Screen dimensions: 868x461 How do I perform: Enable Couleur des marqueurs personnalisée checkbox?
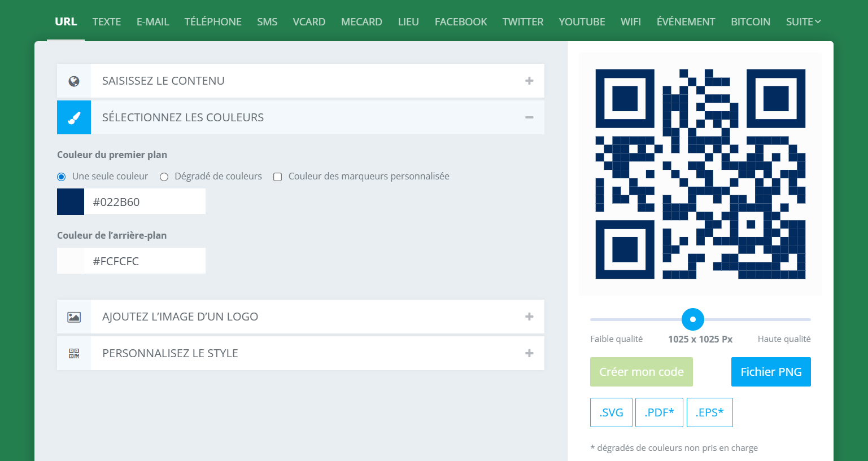[x=278, y=177]
